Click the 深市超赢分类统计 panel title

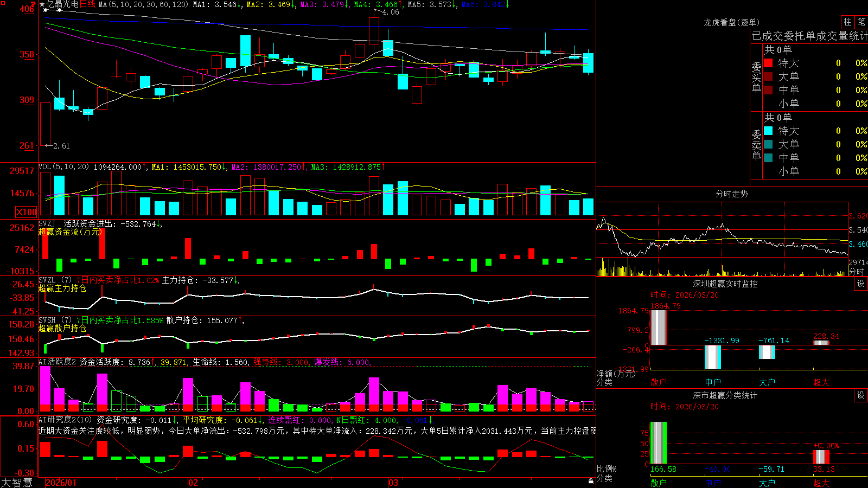pos(725,395)
